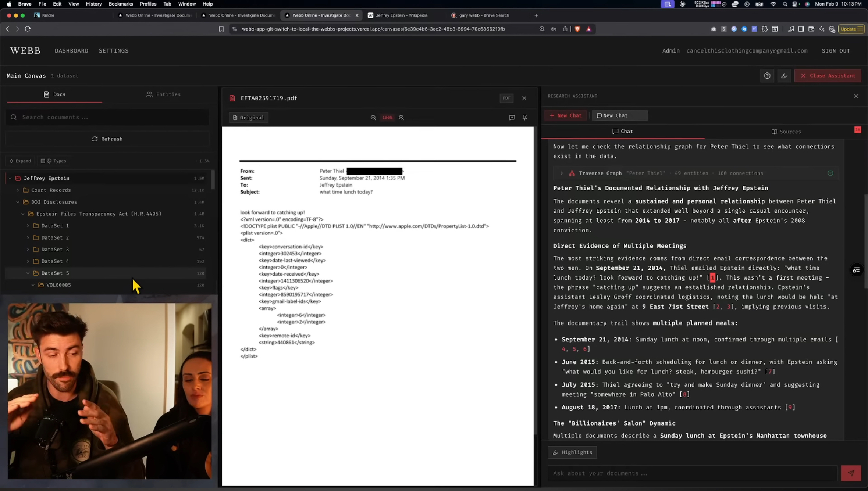Open the Sources tab in assistant
The height and width of the screenshot is (491, 868).
(786, 132)
